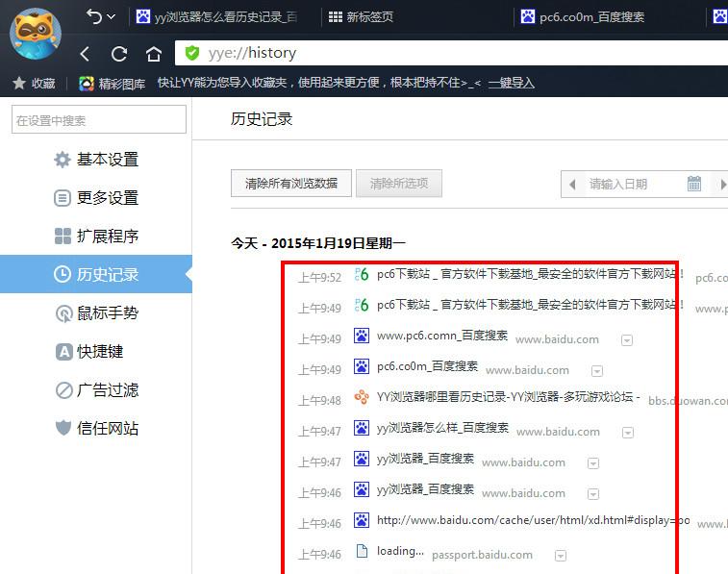Open 广告过滤 in sidebar
This screenshot has height=574, width=728.
pos(96,390)
